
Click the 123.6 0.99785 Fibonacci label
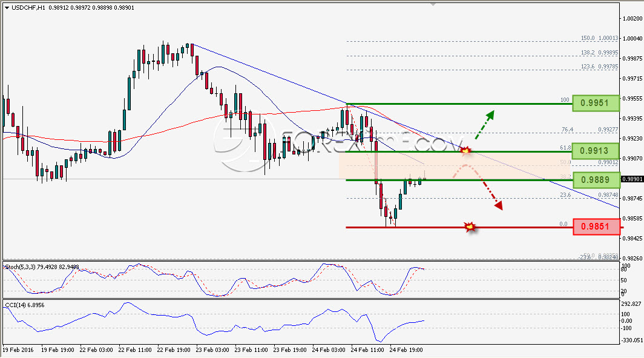tap(599, 66)
